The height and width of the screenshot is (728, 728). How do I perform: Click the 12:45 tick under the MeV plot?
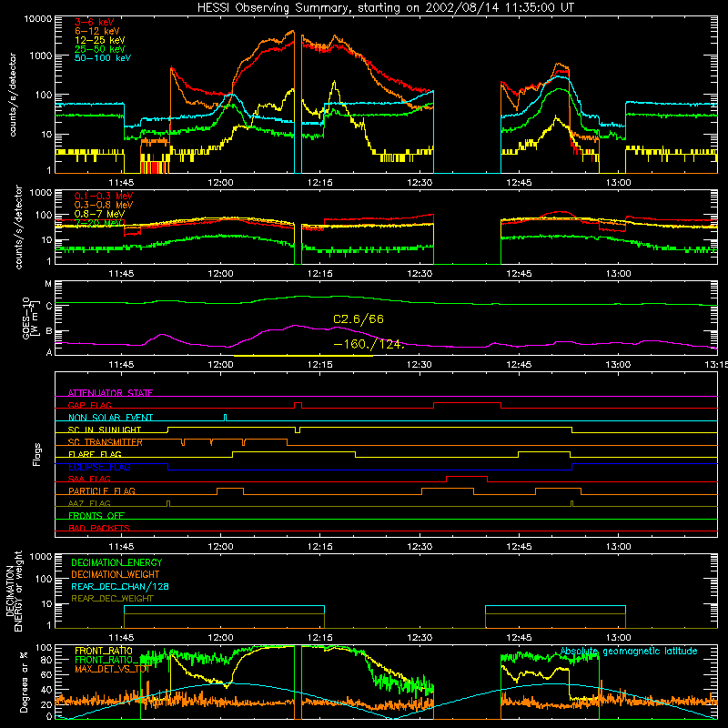[519, 274]
